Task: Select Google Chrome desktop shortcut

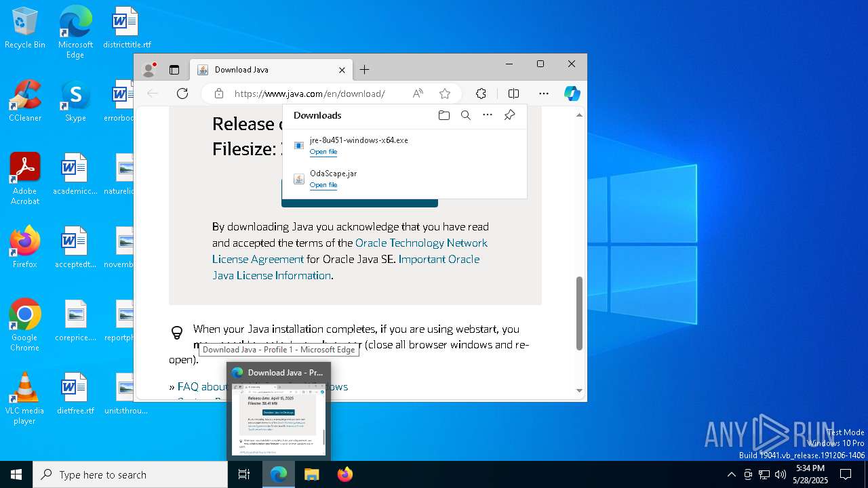Action: click(25, 325)
